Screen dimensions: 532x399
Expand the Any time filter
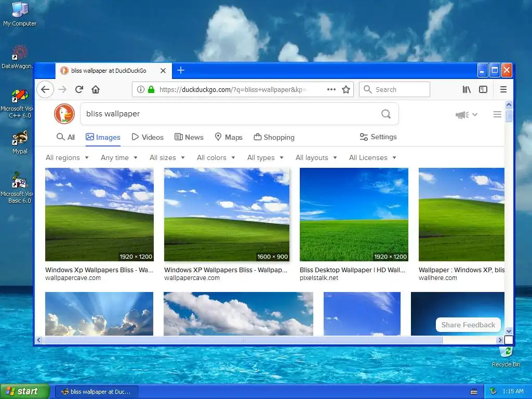click(x=119, y=158)
